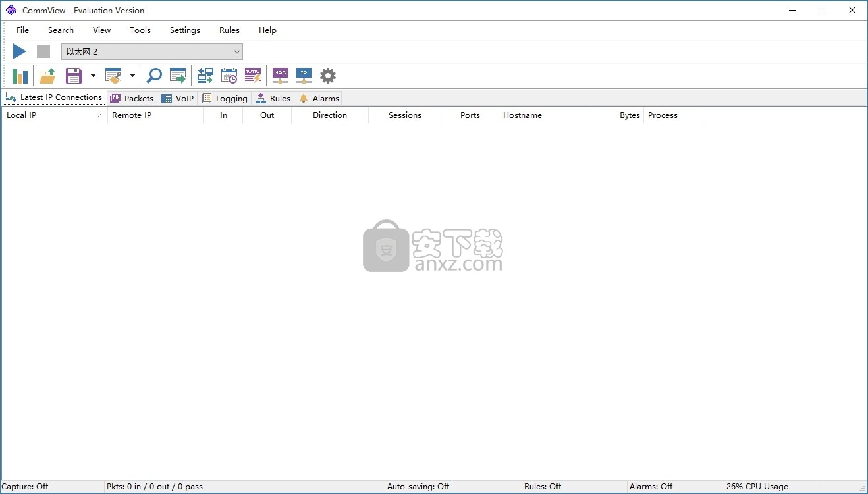This screenshot has width=868, height=494.
Task: Maximize the CommView window
Action: click(822, 10)
